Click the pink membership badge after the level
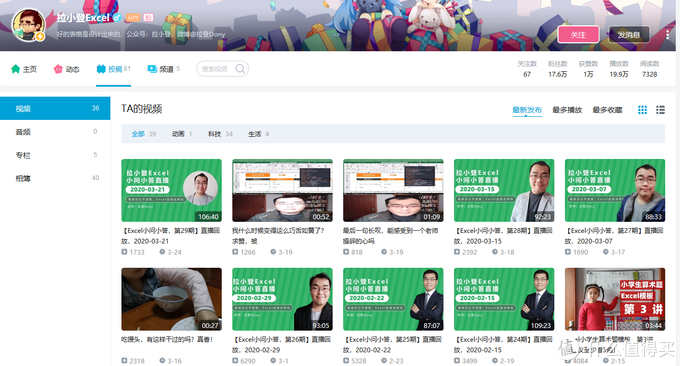 click(148, 18)
